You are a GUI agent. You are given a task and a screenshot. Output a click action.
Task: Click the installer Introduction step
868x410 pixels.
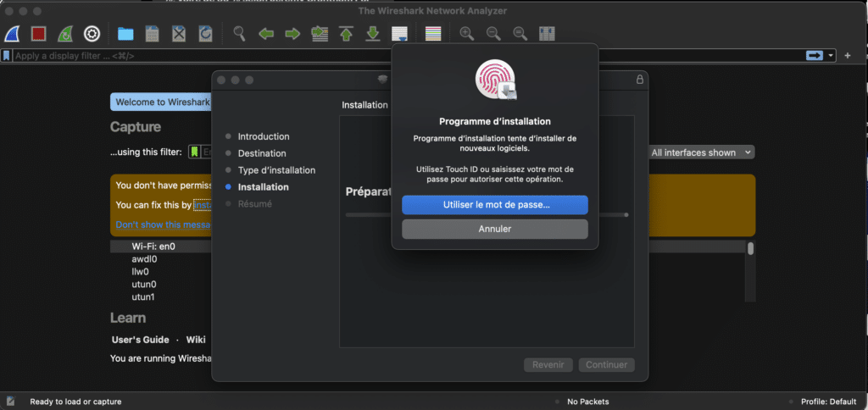(x=264, y=136)
